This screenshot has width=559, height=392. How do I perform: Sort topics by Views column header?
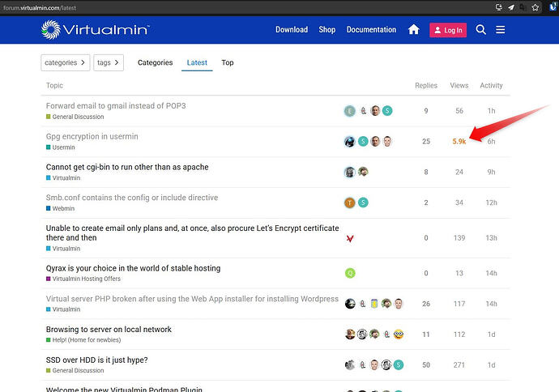coord(459,86)
